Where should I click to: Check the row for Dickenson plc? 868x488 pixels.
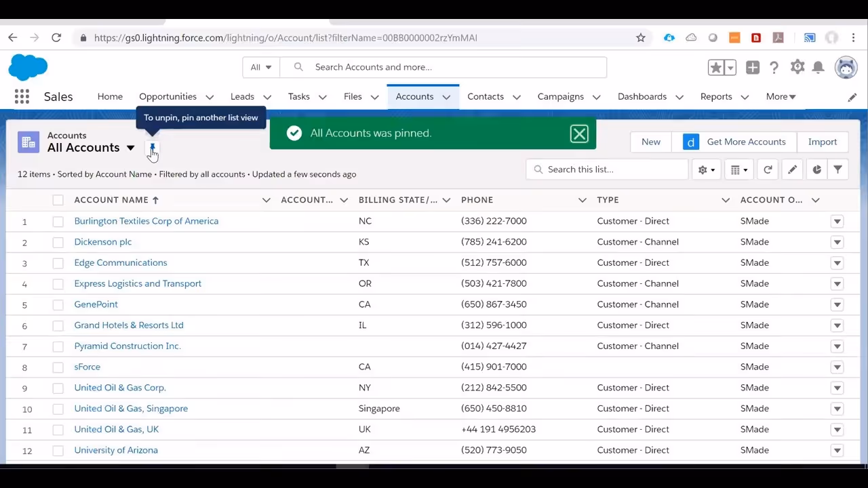(x=58, y=241)
